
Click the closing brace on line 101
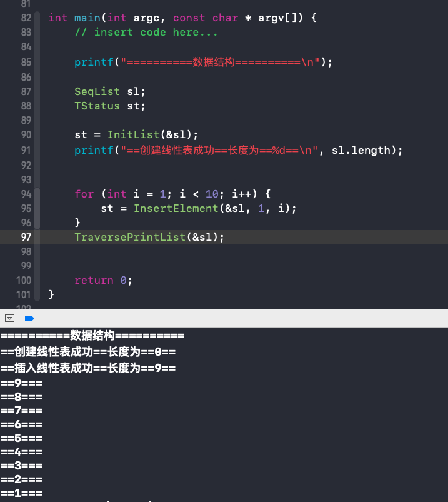tap(51, 294)
